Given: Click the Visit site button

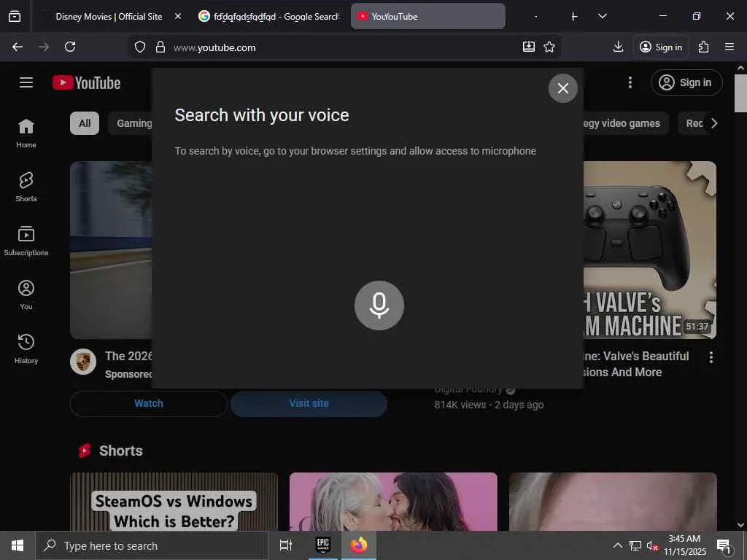Looking at the screenshot, I should [309, 403].
